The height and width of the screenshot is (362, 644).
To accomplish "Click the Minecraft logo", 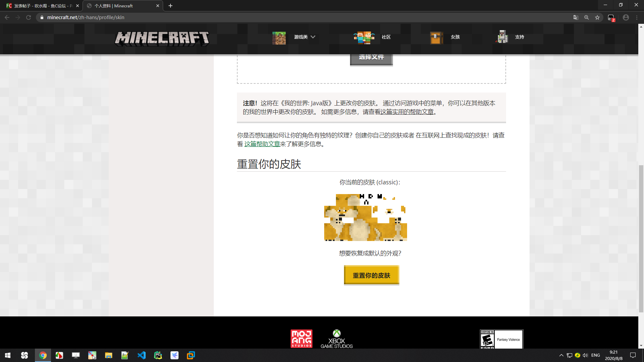I will coord(162,38).
